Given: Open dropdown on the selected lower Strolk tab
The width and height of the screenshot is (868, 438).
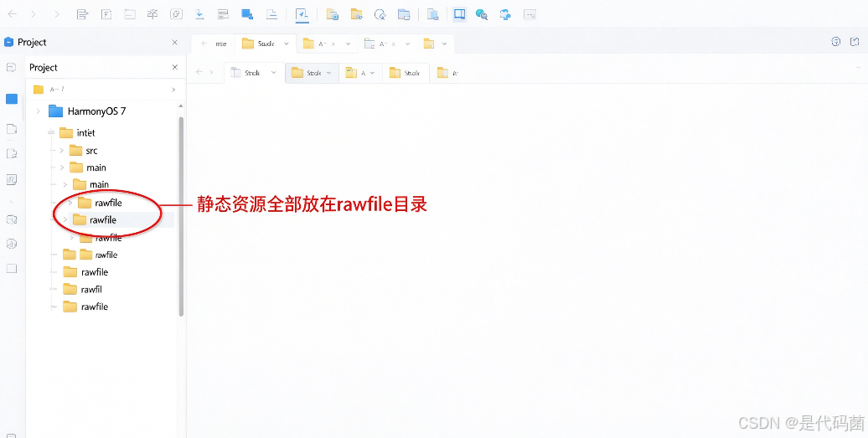Looking at the screenshot, I should pos(328,73).
